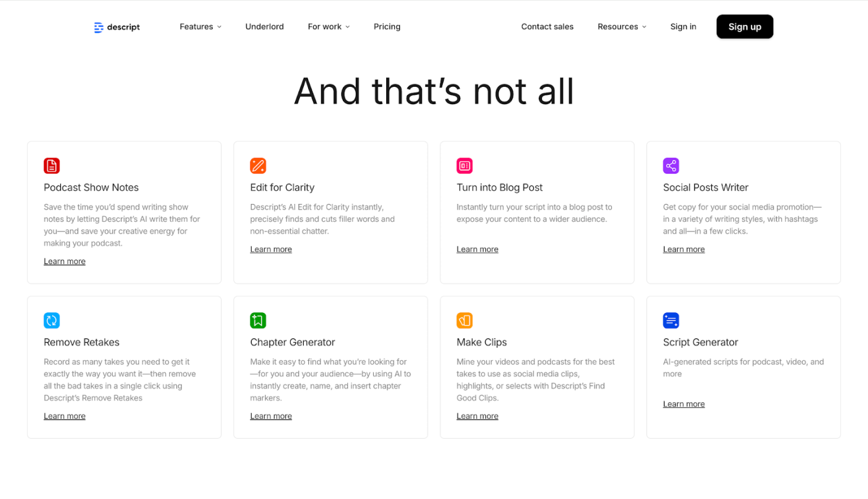Click Learn more under Make Clips
The image size is (868, 499).
tap(477, 415)
